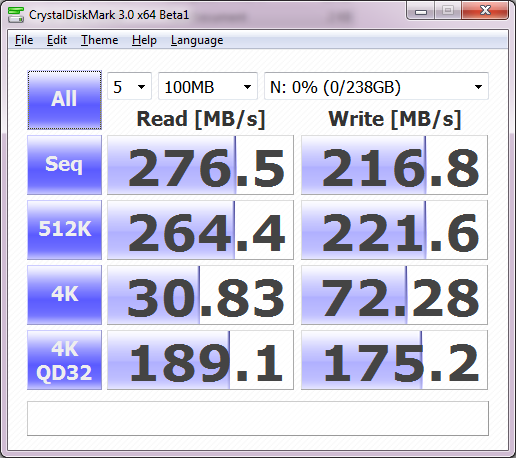Click the CrystalDiskMark app icon in title bar

tap(16, 15)
